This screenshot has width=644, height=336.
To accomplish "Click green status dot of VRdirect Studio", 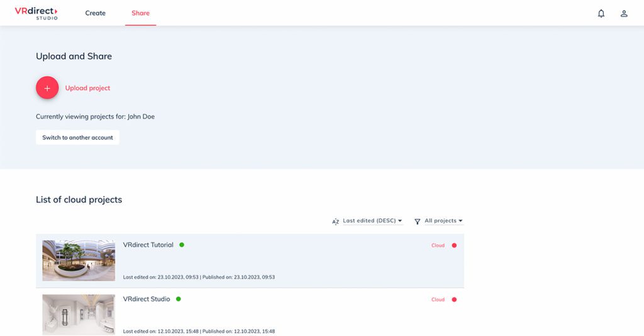I will click(178, 299).
